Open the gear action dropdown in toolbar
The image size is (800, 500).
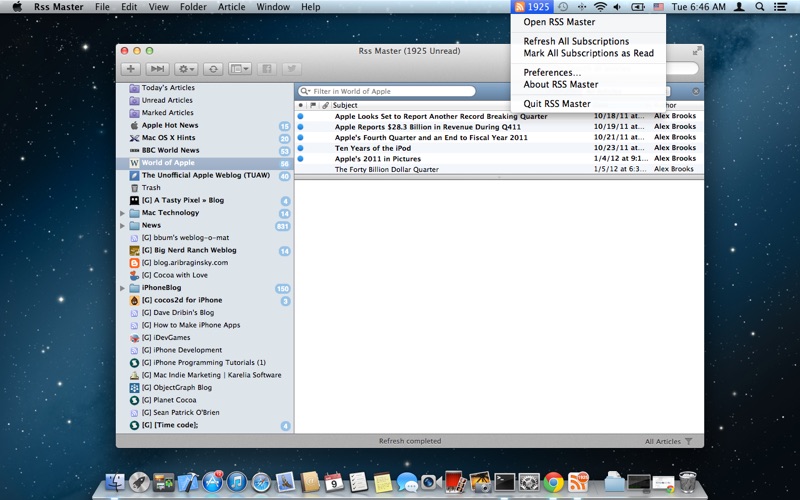click(186, 69)
